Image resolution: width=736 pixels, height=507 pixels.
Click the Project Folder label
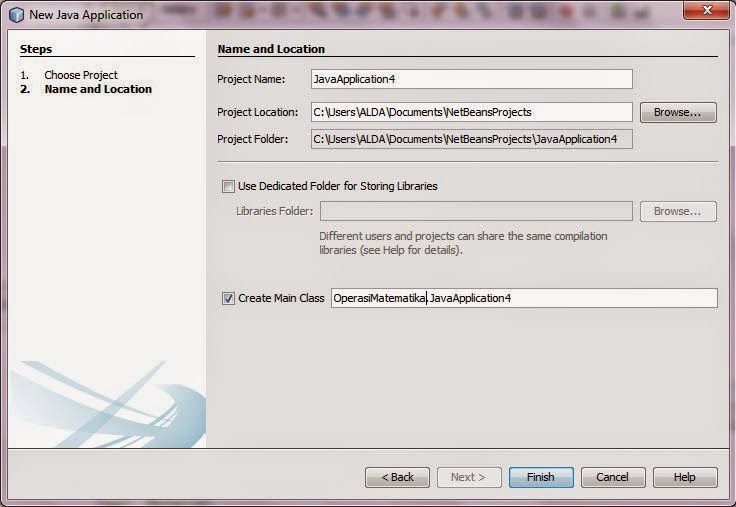click(x=252, y=139)
